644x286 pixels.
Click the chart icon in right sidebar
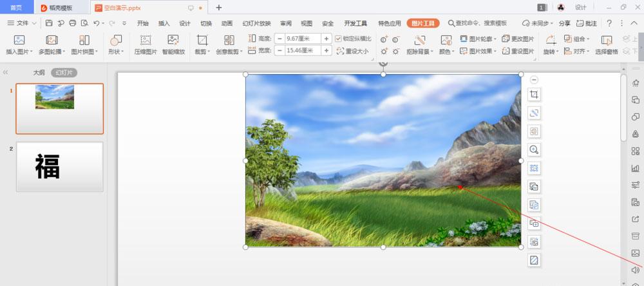636,168
